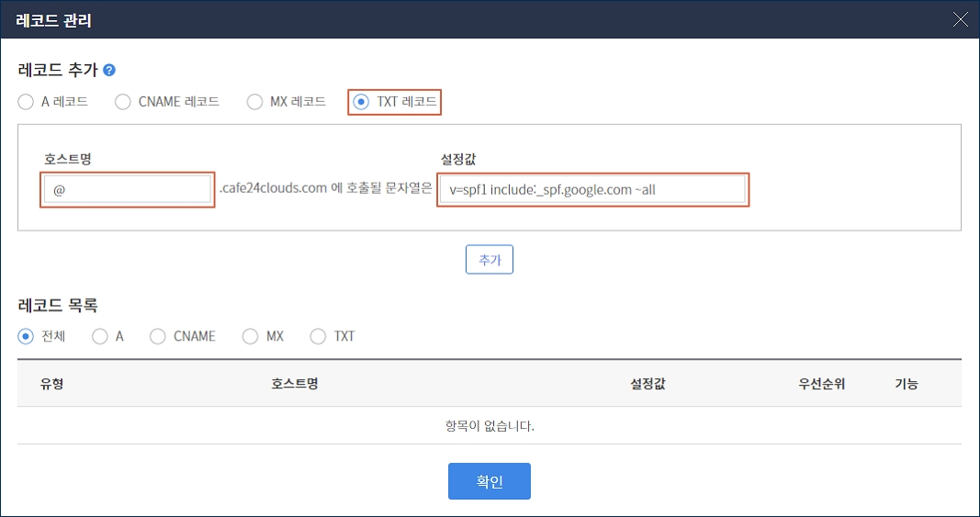Select the TXT 레코드 radio button
This screenshot has height=517, width=980.
(362, 102)
